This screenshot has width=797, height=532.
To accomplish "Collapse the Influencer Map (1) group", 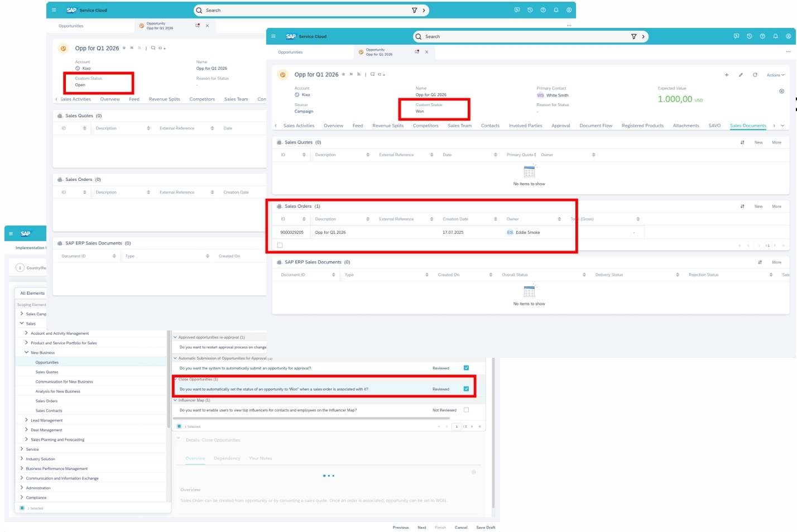I will pos(175,400).
